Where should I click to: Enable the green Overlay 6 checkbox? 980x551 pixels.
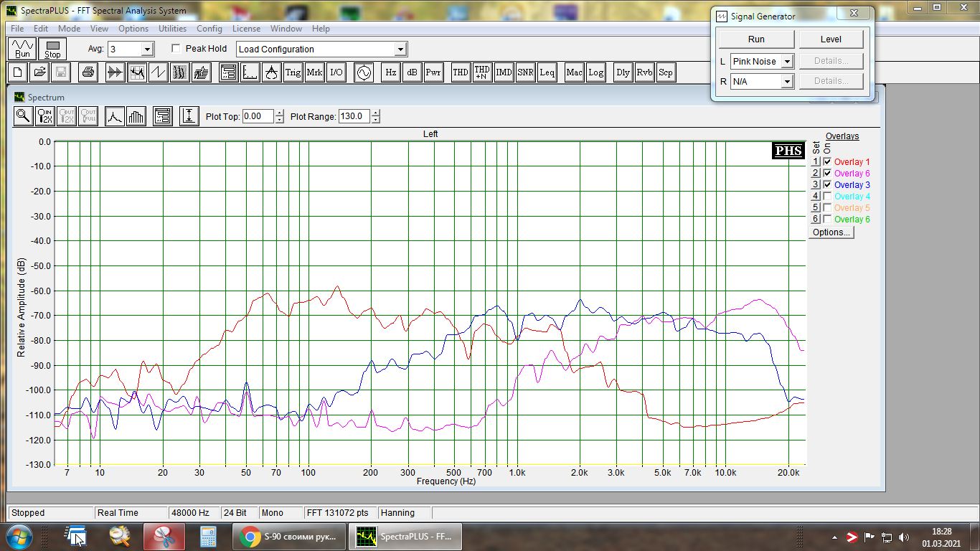point(828,220)
